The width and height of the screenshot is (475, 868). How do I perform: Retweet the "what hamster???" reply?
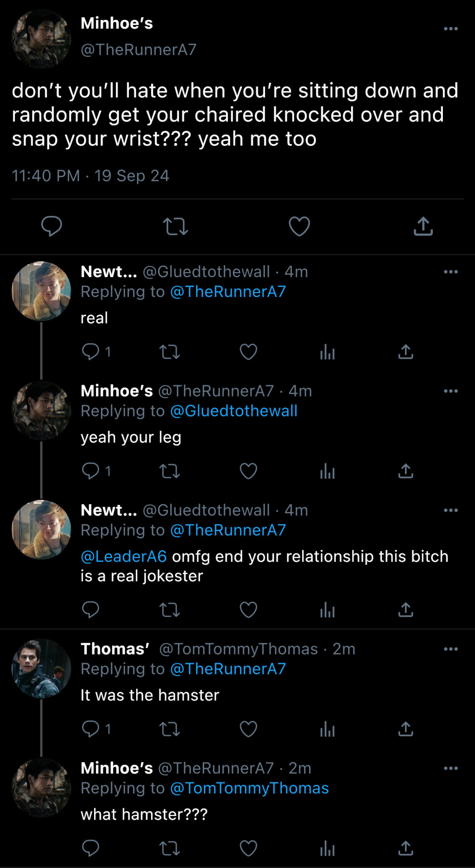tap(170, 848)
